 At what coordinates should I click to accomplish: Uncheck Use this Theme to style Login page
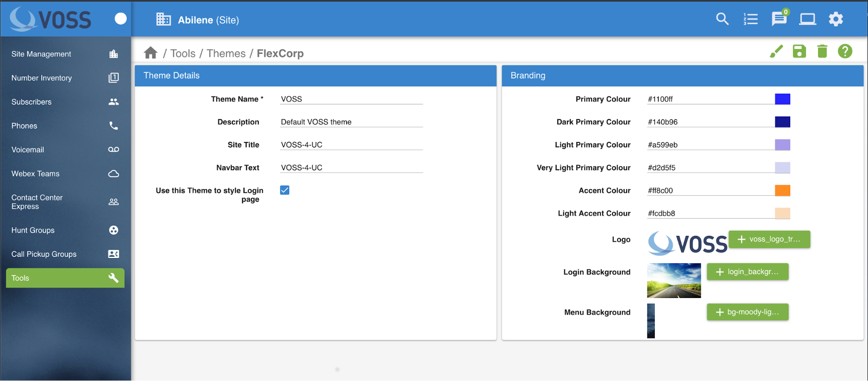point(285,190)
